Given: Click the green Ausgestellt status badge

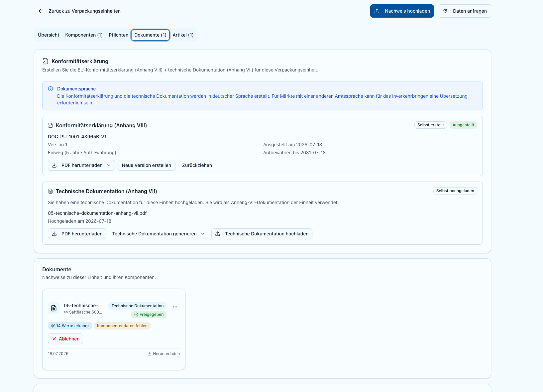Looking at the screenshot, I should click(x=463, y=125).
